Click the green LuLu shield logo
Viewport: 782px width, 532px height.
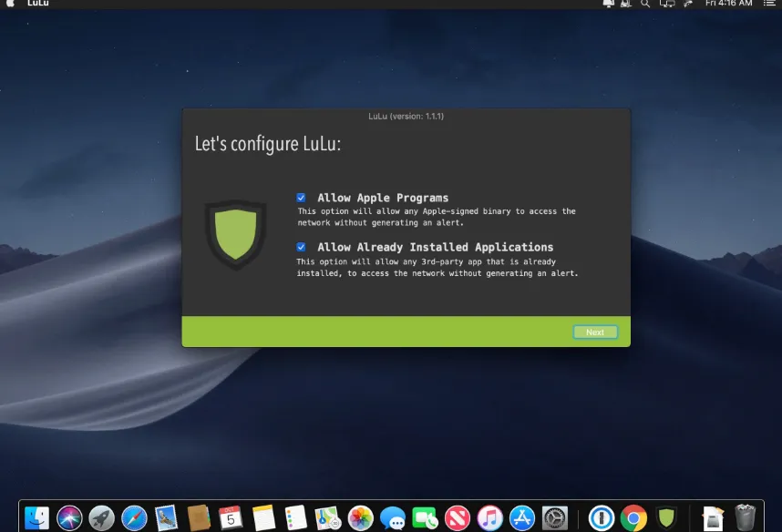point(235,234)
